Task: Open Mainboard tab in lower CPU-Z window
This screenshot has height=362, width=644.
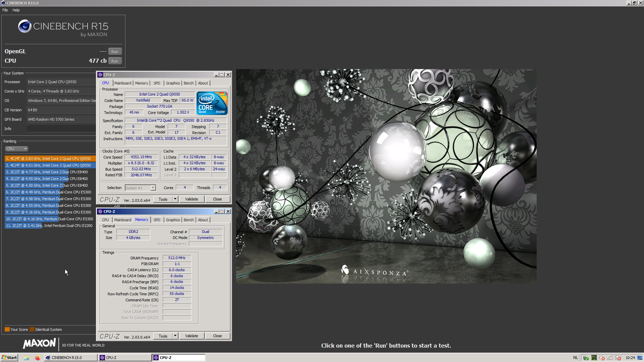Action: pyautogui.click(x=123, y=220)
